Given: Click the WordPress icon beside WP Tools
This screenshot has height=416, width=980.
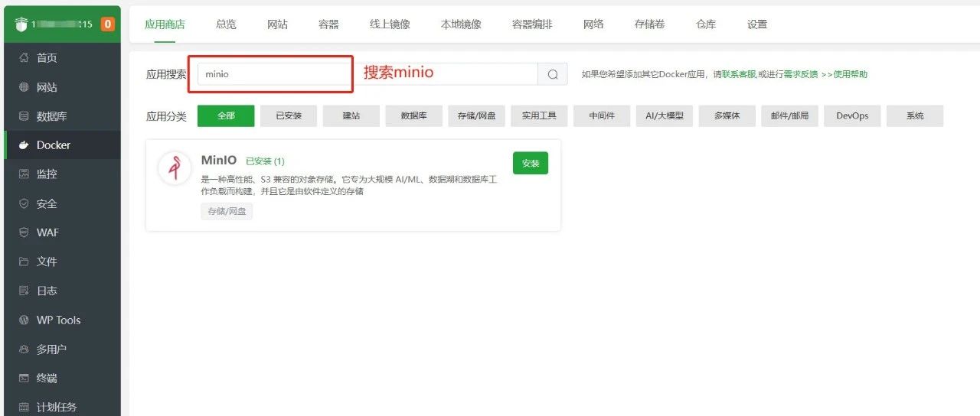Looking at the screenshot, I should [24, 320].
